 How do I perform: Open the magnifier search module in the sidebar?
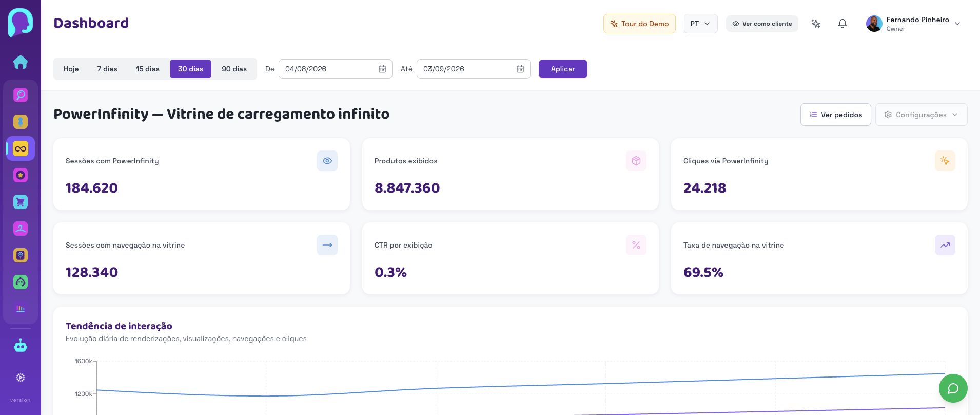[x=21, y=95]
